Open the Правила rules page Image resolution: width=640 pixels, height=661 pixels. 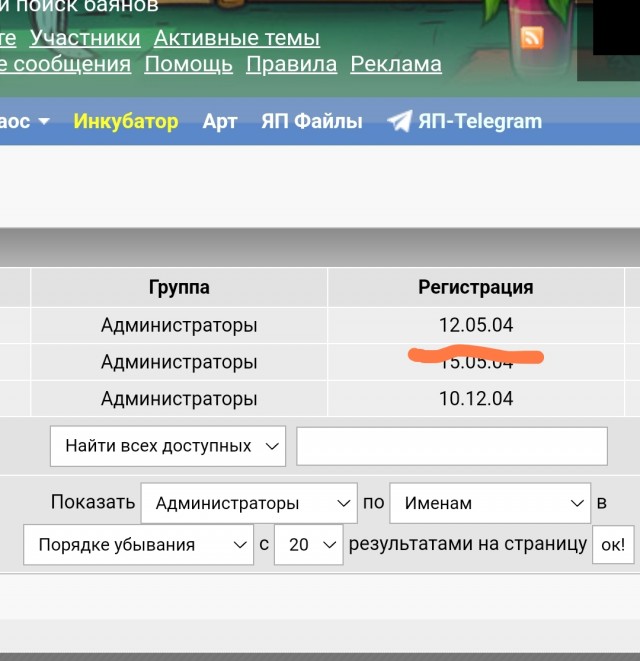coord(291,64)
